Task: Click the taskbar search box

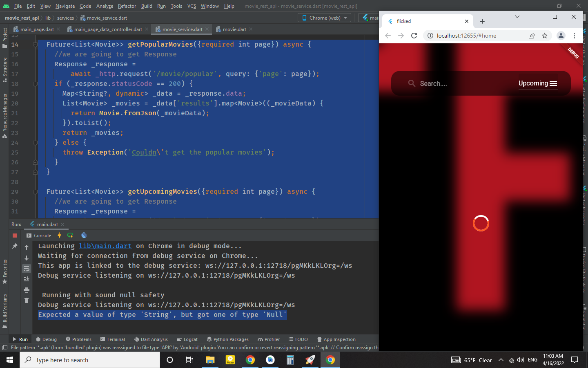Action: click(90, 360)
